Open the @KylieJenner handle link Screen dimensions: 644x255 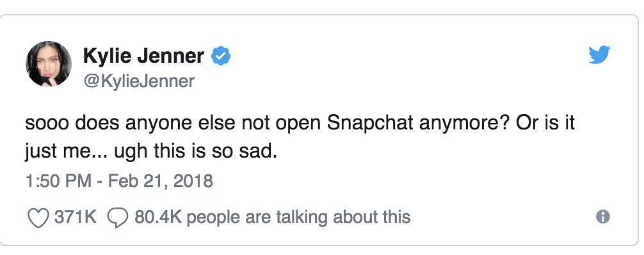tap(139, 81)
